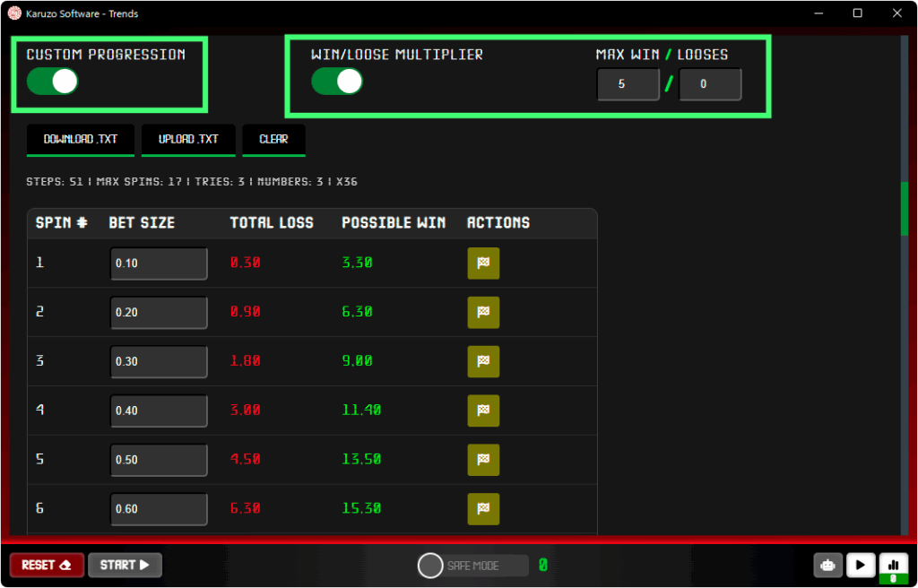Screen dimensions: 918x588
Task: Select the flag action on spin 5
Action: coord(483,460)
